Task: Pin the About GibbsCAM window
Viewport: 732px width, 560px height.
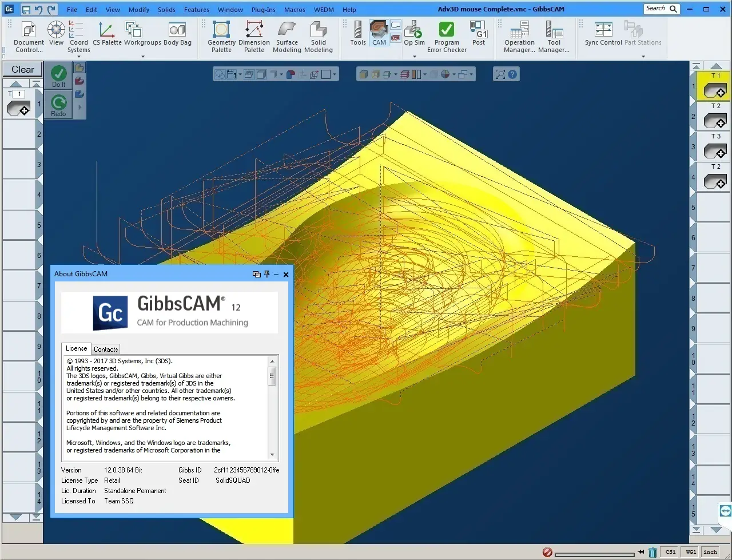Action: click(x=266, y=274)
